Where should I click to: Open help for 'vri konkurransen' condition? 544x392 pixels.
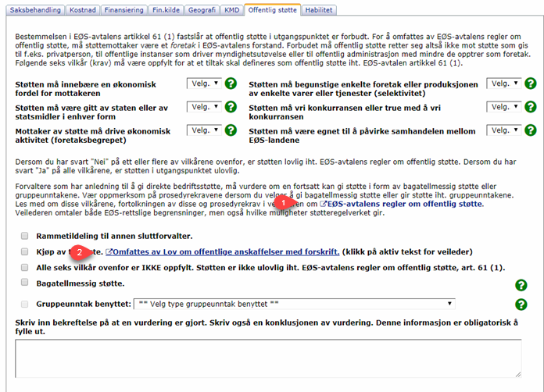pyautogui.click(x=531, y=107)
